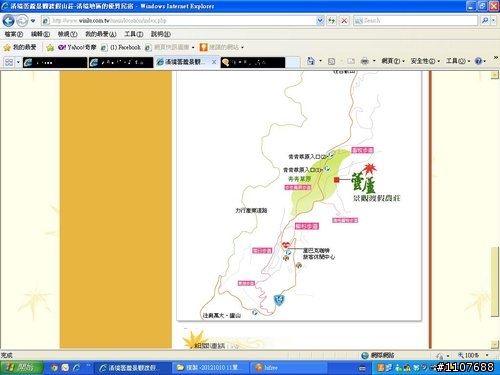
Task: Launch Chrome from the quick launch bar
Action: (x=54, y=368)
